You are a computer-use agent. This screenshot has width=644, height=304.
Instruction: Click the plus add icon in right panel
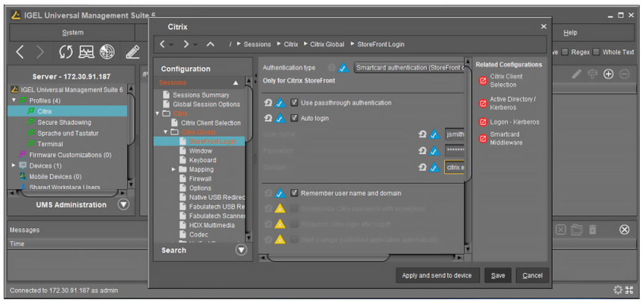[x=608, y=74]
